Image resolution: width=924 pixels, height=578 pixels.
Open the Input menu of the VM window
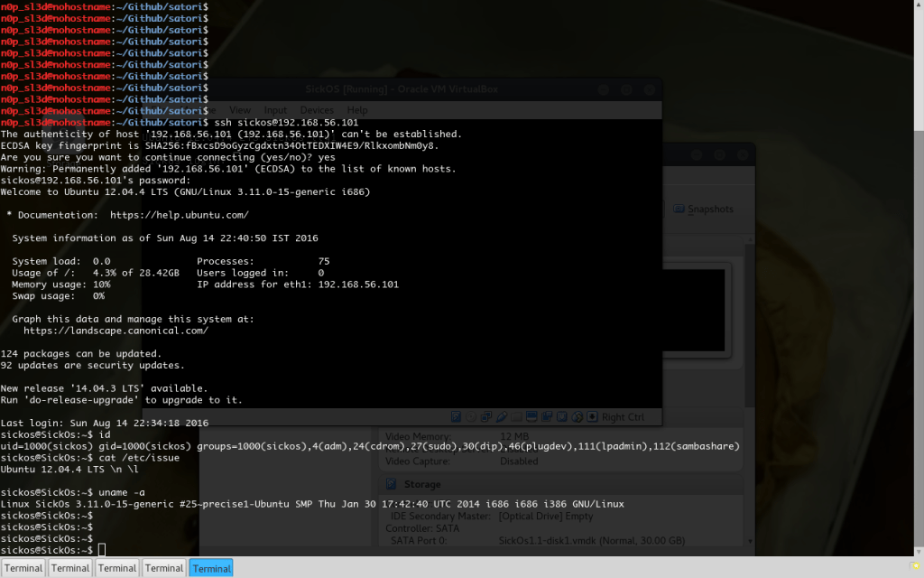(x=275, y=109)
